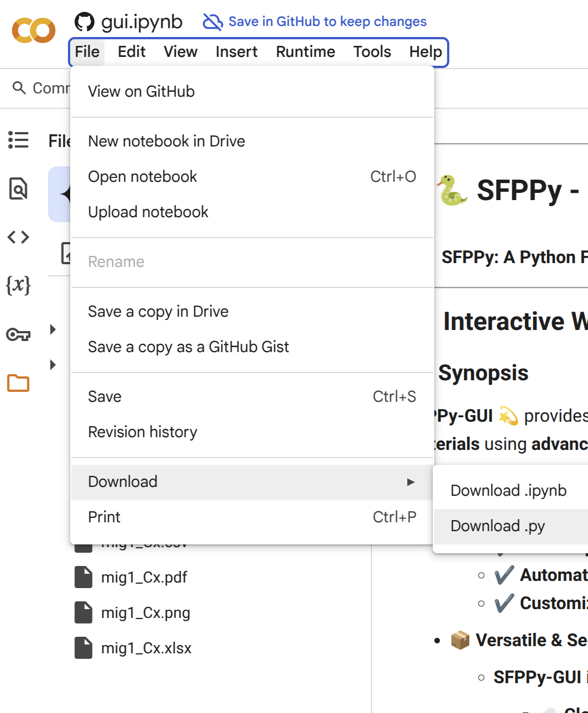Open the Code snippets sidebar panel
Image resolution: width=588 pixels, height=713 pixels.
(x=18, y=237)
